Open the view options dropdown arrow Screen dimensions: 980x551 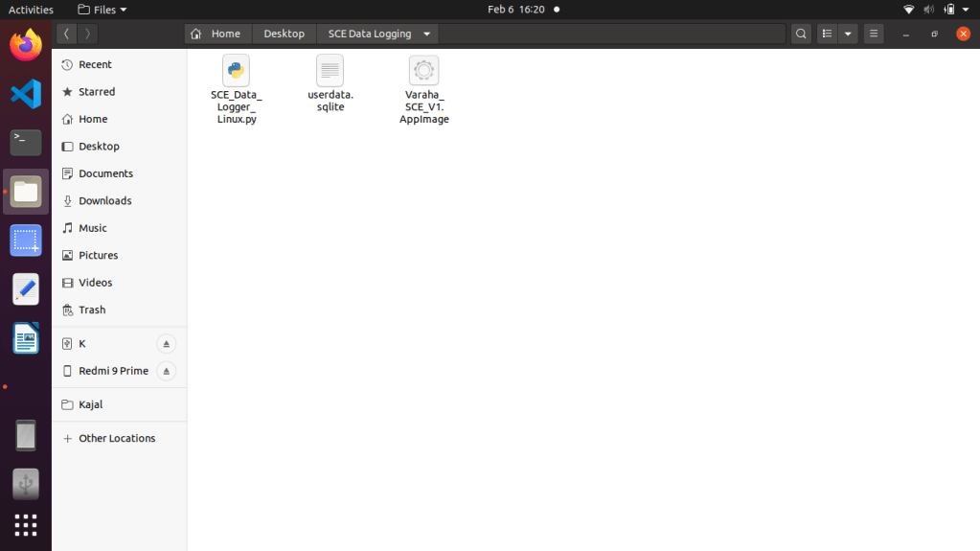coord(848,34)
